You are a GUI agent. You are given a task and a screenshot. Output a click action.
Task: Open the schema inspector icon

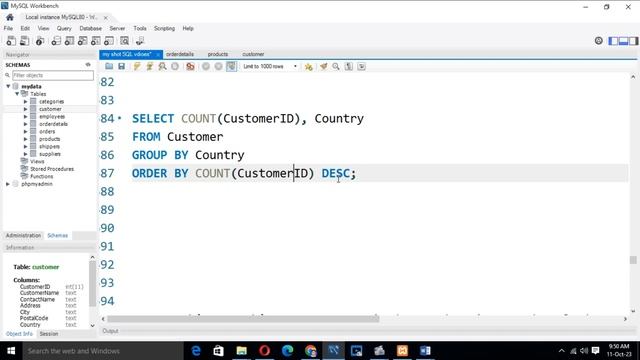40,41
